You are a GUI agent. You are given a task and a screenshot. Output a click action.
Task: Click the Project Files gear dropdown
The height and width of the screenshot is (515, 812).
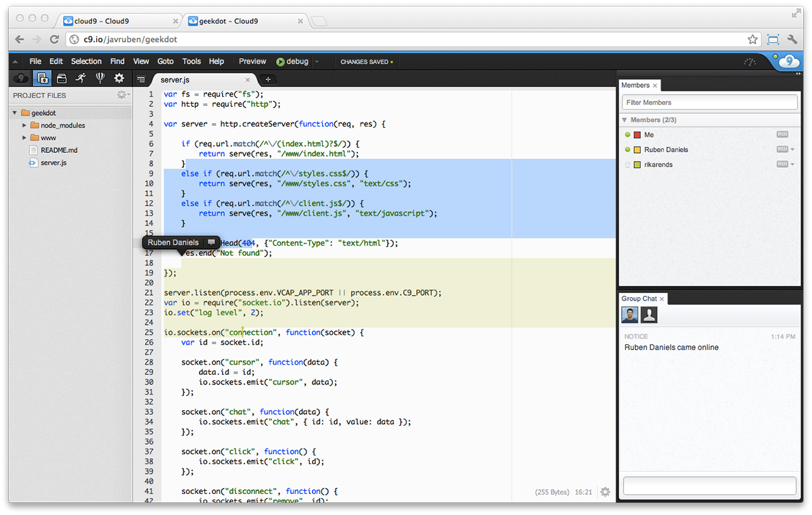[x=122, y=95]
